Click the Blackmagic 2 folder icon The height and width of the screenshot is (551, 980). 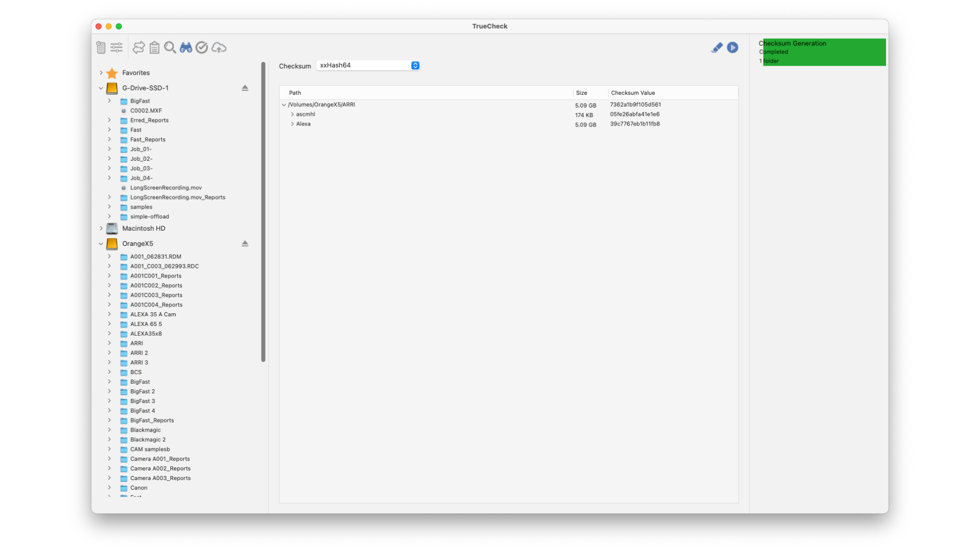[124, 440]
